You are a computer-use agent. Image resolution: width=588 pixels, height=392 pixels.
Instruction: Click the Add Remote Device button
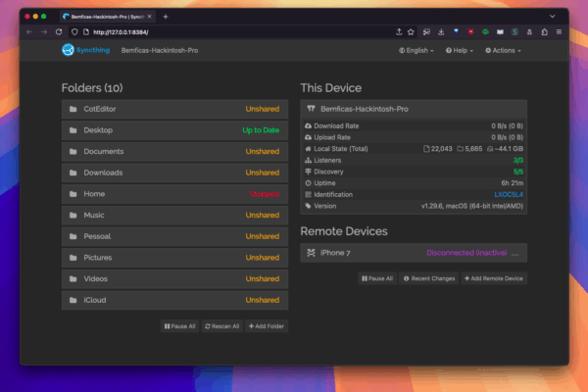[x=494, y=278]
